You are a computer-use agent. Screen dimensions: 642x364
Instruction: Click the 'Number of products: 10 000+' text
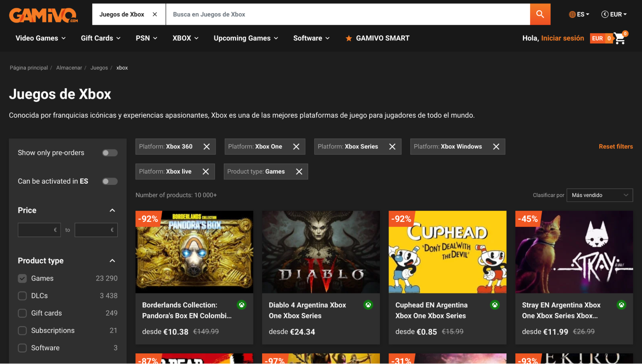click(x=176, y=195)
